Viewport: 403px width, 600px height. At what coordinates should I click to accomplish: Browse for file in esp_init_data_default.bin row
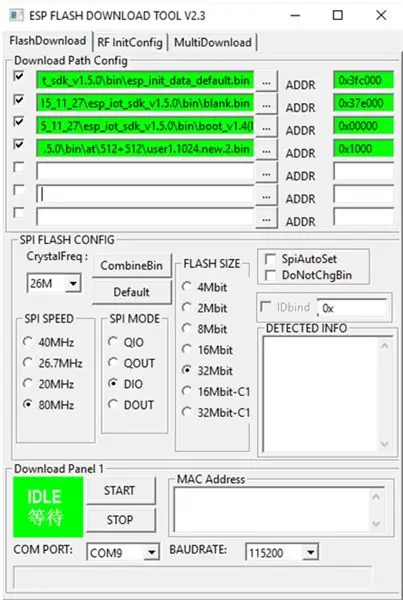pos(266,81)
